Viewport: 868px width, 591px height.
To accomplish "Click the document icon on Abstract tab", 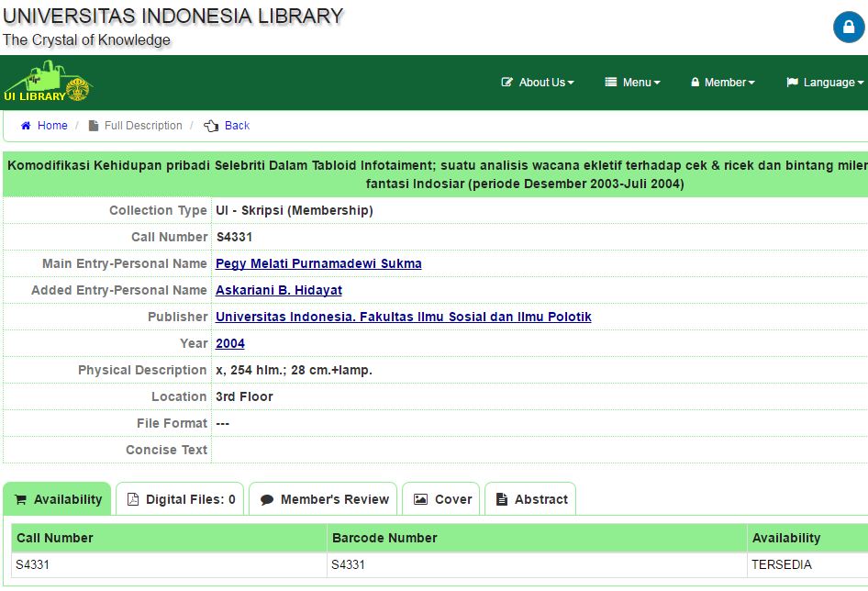I will point(502,499).
